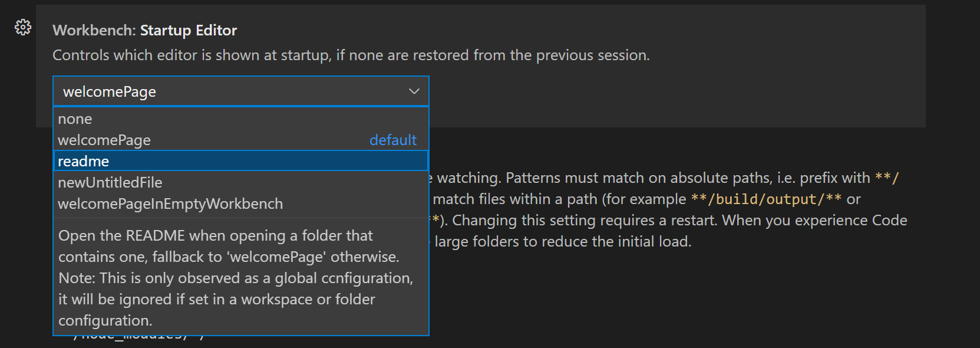The image size is (980, 348).
Task: Open the gear icon context menu for Startup Editor
Action: click(22, 27)
